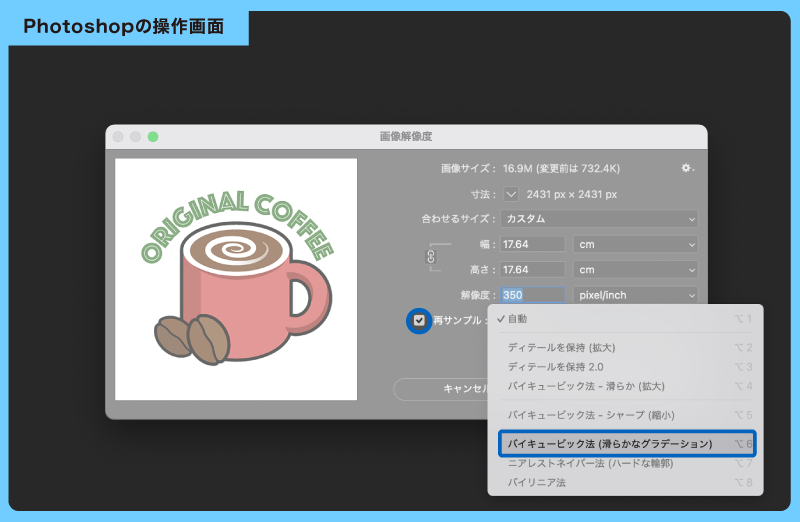Expand the 合わせるサイズ カスタム dropdown
The height and width of the screenshot is (522, 800).
(x=599, y=219)
